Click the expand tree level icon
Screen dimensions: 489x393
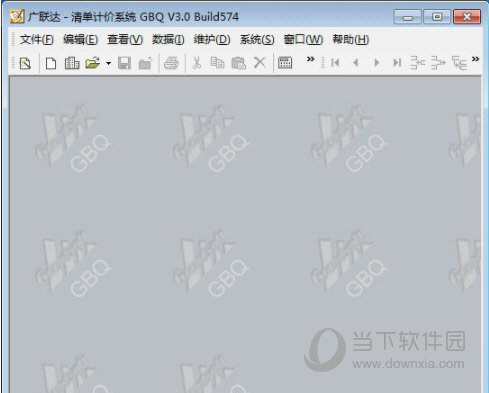tap(438, 63)
